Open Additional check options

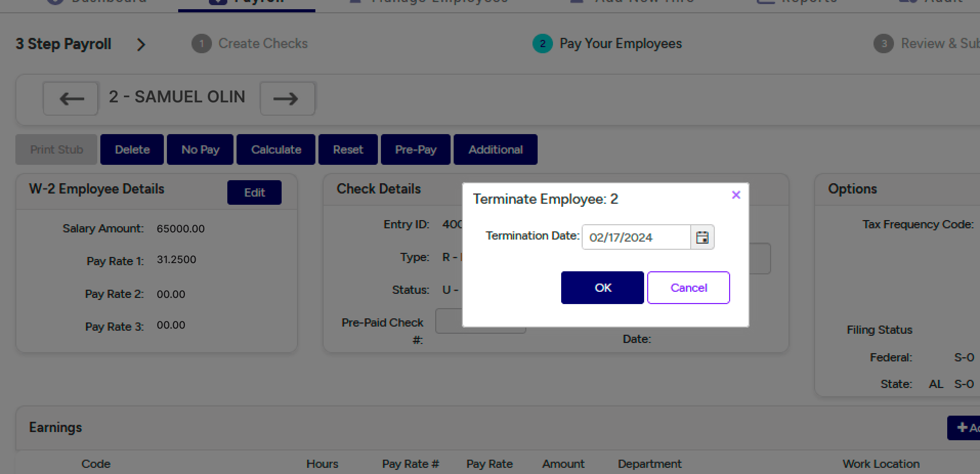click(x=496, y=149)
